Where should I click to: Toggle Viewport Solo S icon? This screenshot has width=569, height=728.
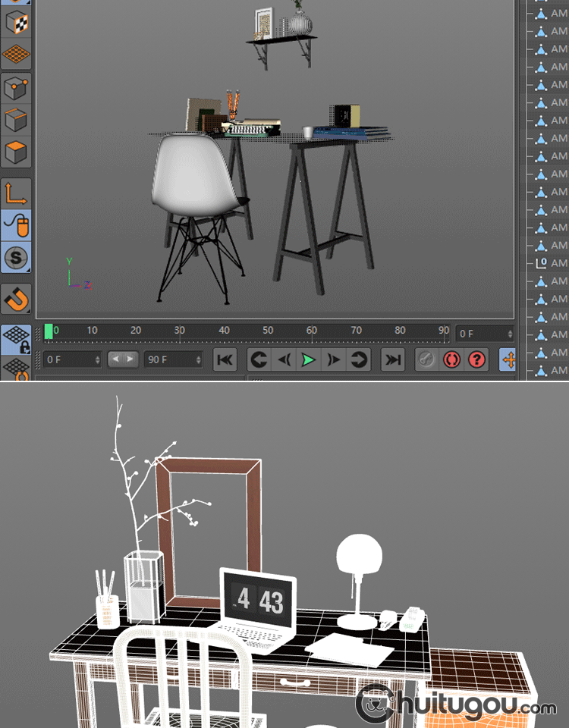(16, 257)
